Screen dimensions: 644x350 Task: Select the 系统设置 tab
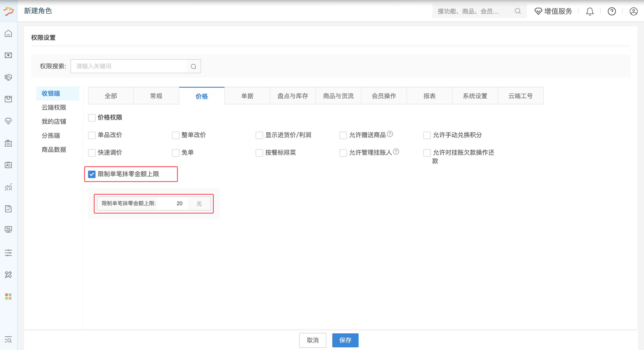[475, 96]
